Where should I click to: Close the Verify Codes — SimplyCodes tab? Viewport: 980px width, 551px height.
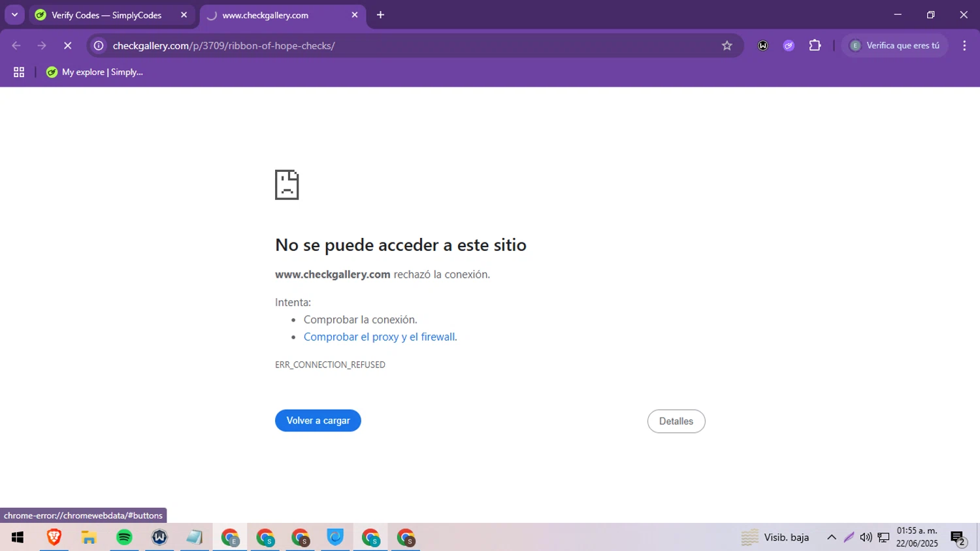(184, 15)
